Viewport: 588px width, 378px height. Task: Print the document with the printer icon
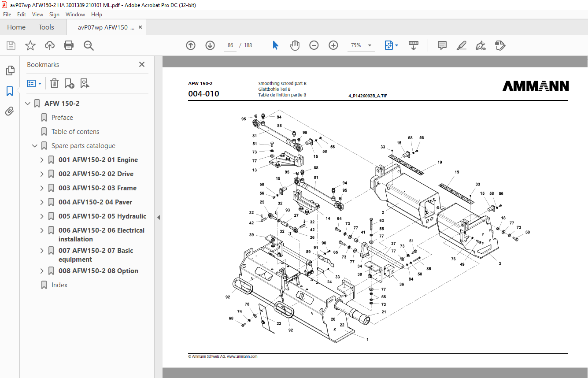point(69,45)
